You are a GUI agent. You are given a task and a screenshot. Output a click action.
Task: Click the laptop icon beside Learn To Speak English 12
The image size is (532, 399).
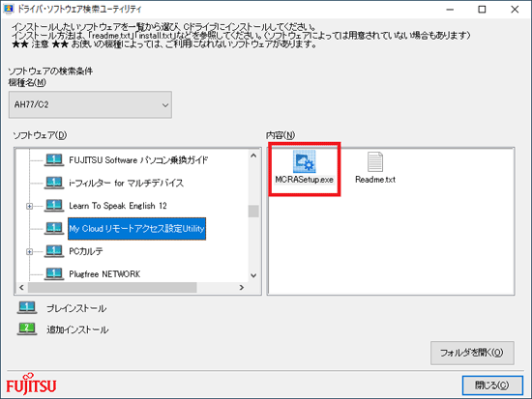[54, 206]
